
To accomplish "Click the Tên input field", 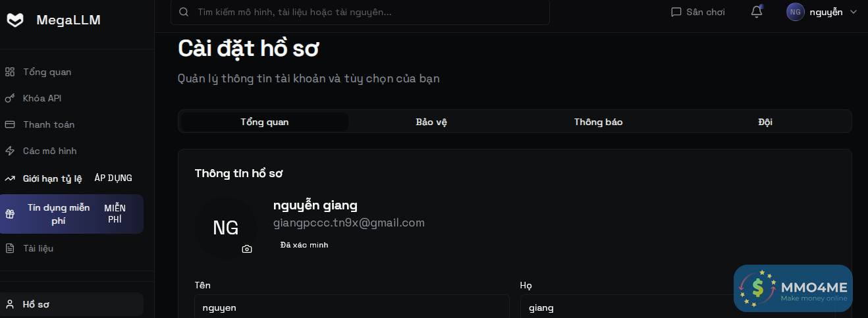I will click(x=352, y=307).
